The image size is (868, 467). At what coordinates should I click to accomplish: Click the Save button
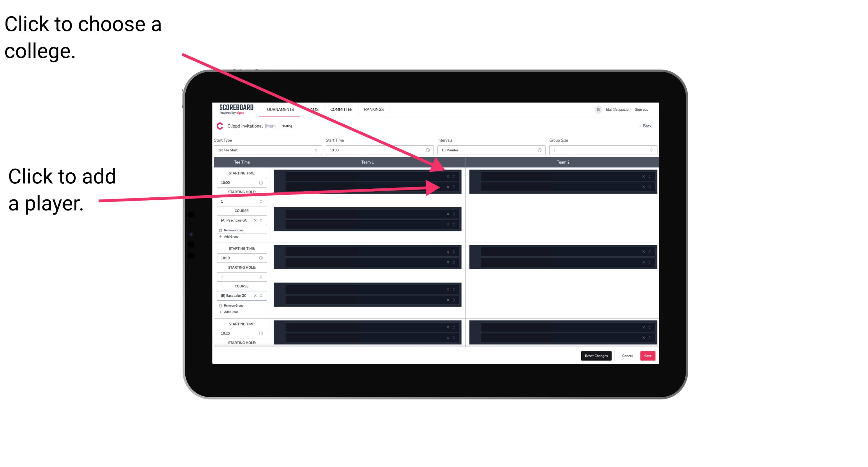pos(648,355)
